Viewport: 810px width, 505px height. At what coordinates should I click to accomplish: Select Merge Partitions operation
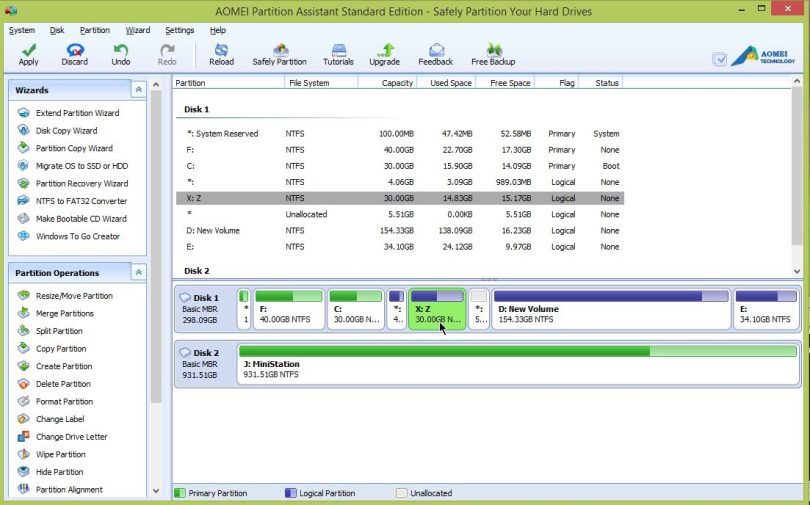click(65, 313)
